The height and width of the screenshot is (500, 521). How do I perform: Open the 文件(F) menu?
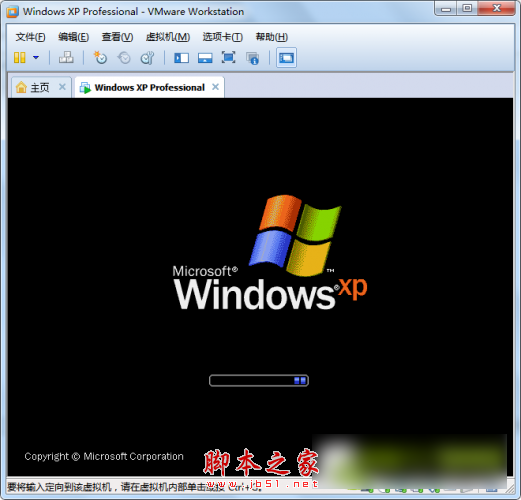(30, 37)
